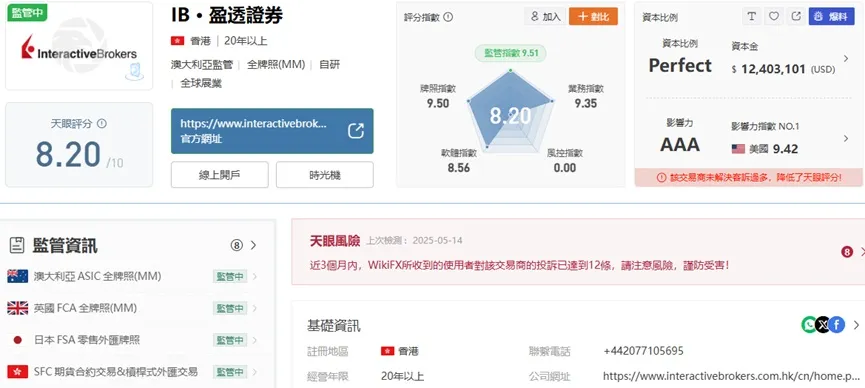Click the red 8 badge in 天眼風險

[847, 252]
